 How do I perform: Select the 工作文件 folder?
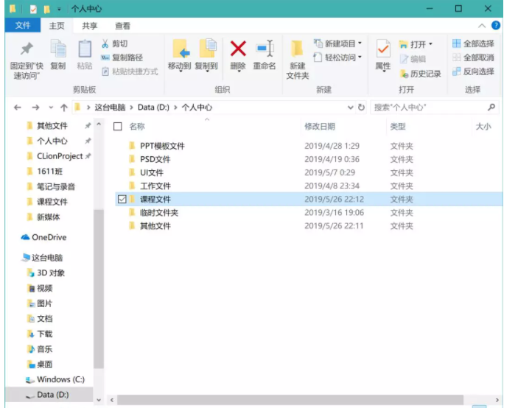tap(155, 186)
